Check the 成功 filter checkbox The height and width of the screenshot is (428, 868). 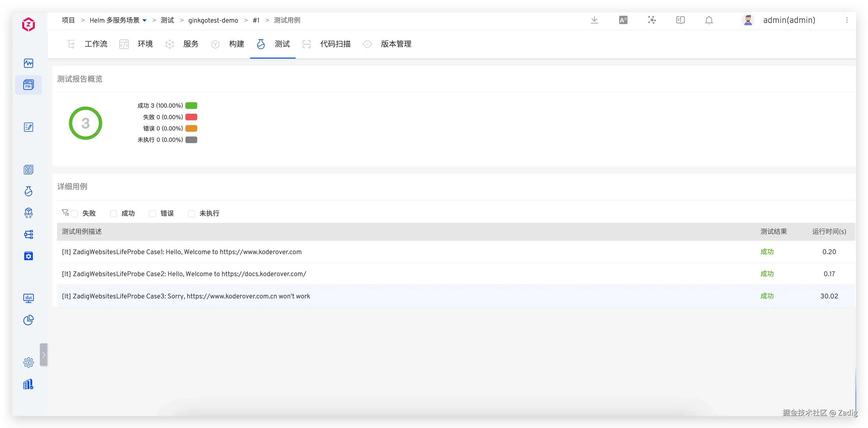[113, 213]
